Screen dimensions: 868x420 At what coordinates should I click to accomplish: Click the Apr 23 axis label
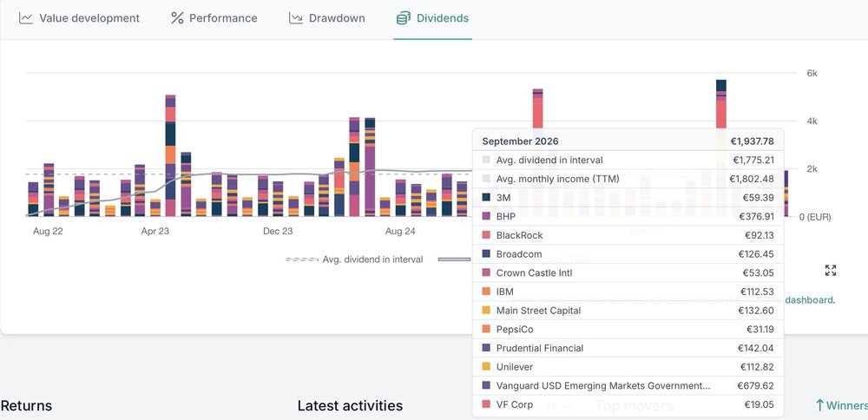point(155,232)
